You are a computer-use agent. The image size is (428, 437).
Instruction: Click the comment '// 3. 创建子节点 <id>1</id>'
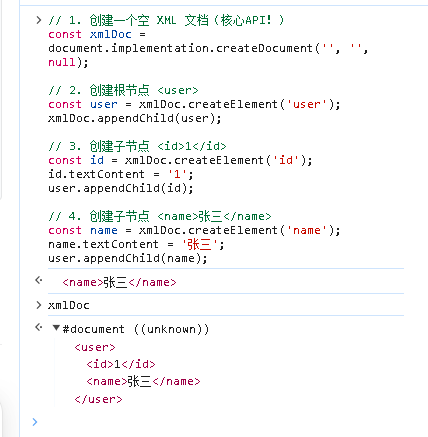pos(137,146)
